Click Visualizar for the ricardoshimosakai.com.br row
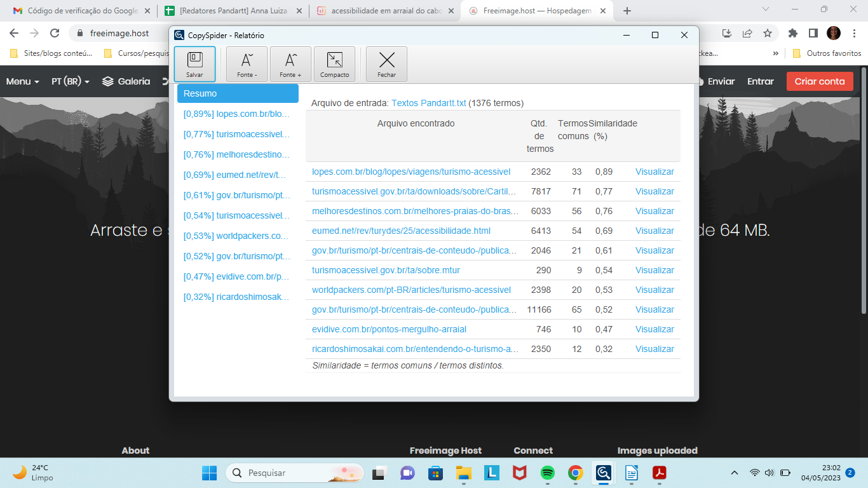This screenshot has height=488, width=868. (x=654, y=349)
